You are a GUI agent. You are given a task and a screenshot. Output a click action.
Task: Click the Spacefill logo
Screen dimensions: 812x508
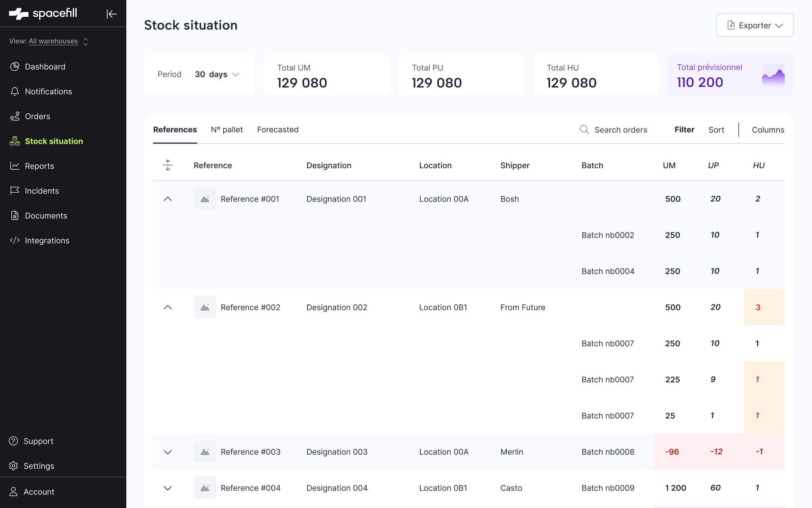point(43,14)
